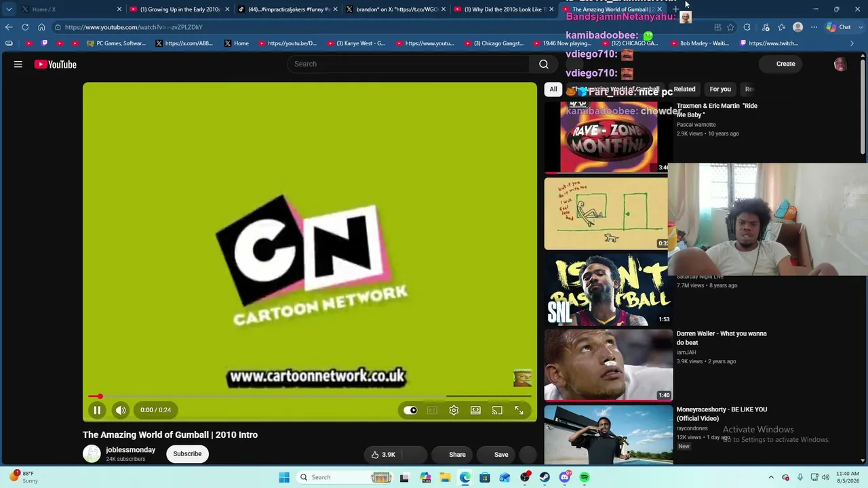Open File Explorer from the taskbar
This screenshot has width=868, height=488.
445,477
